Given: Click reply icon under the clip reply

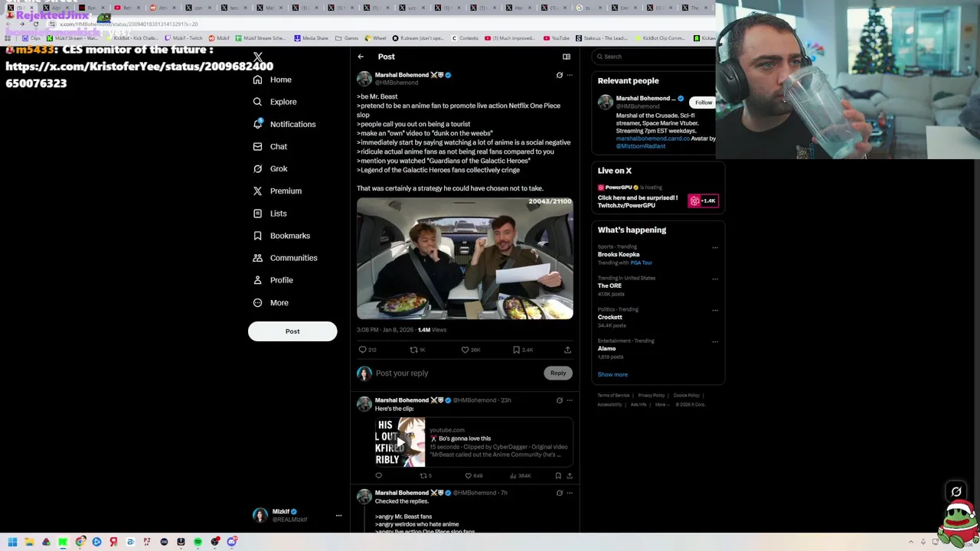Looking at the screenshot, I should (x=378, y=476).
